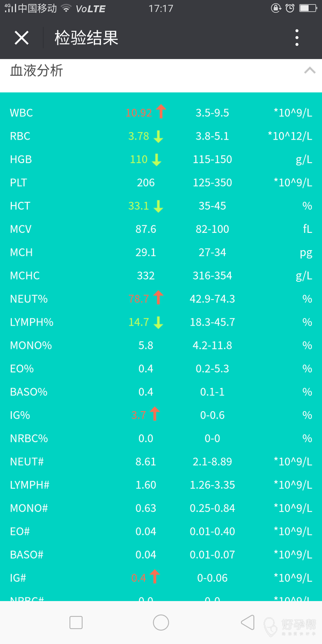
Task: Tap the up arrow next to NEUT%
Action: 158,298
